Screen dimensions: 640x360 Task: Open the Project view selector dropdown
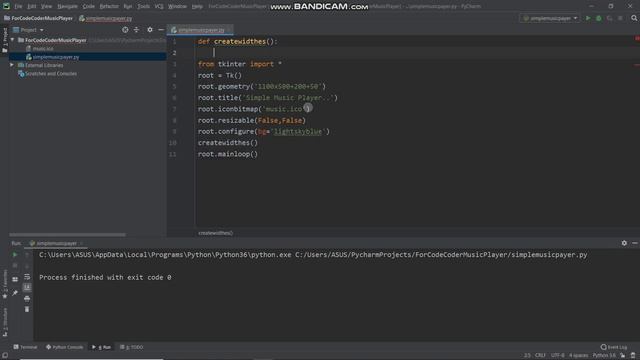pyautogui.click(x=28, y=30)
